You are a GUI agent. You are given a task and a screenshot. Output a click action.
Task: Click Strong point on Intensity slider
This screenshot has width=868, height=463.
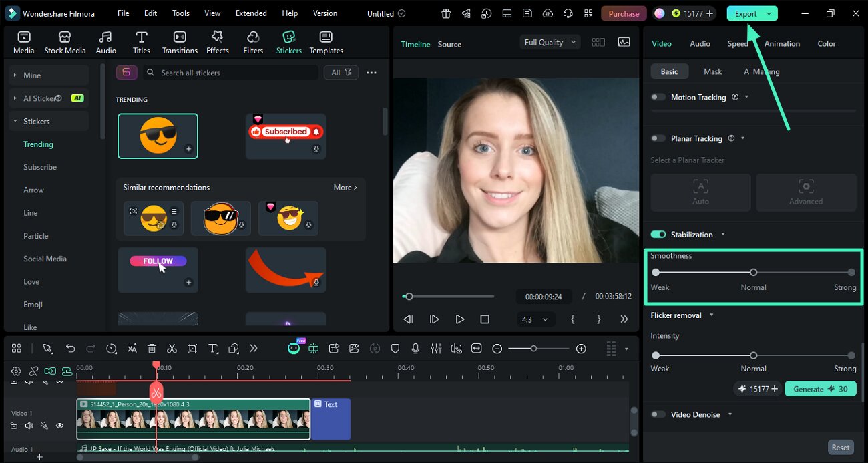pos(851,355)
